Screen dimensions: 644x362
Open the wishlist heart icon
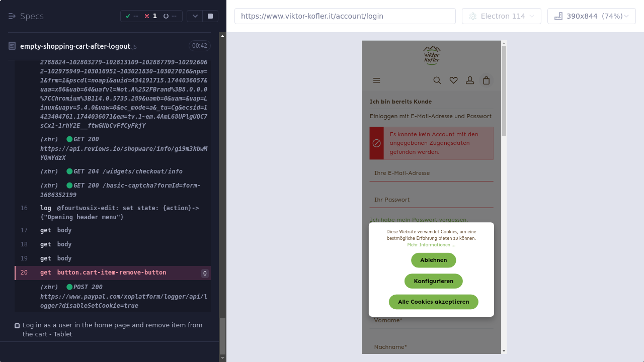(453, 80)
